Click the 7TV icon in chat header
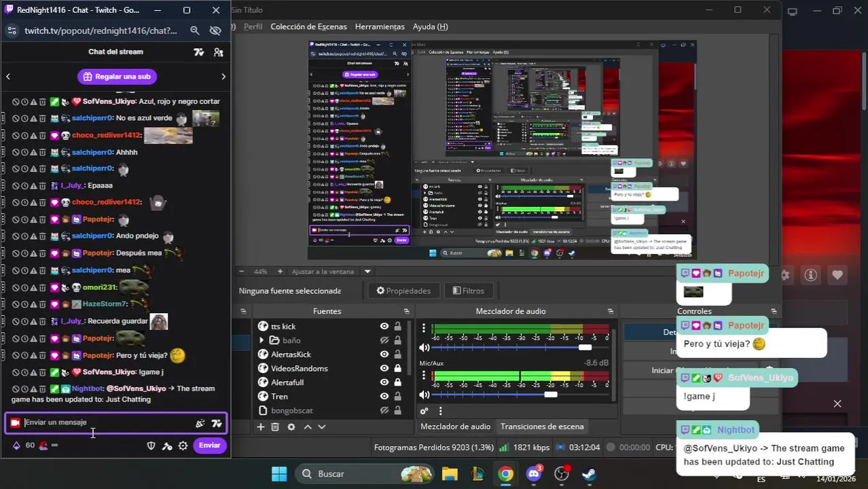This screenshot has height=489, width=868. click(199, 52)
